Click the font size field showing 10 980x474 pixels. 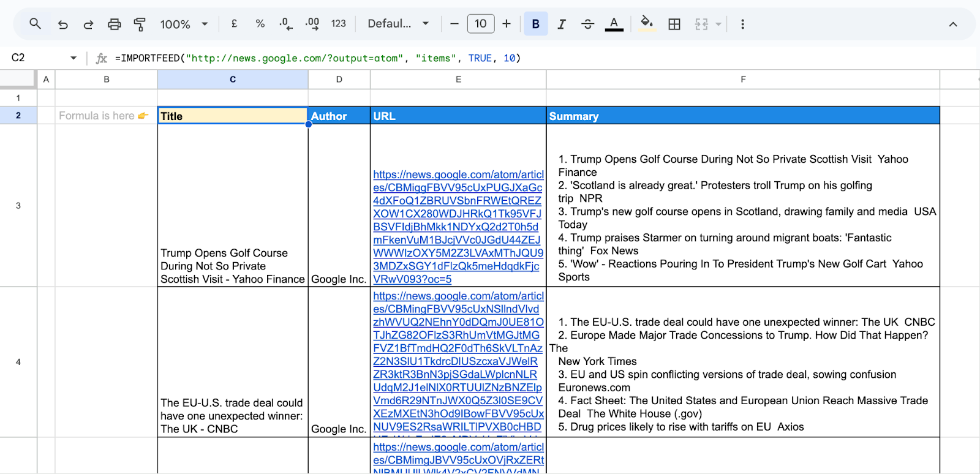click(x=481, y=24)
